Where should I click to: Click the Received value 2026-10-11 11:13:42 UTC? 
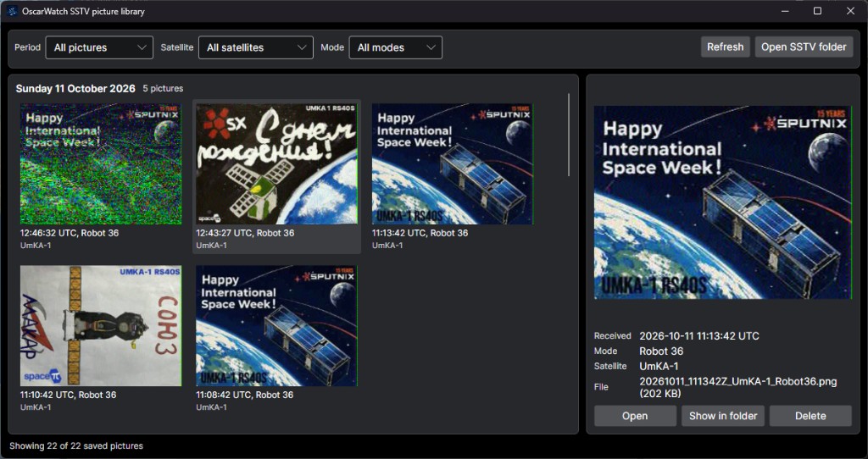pyautogui.click(x=699, y=335)
